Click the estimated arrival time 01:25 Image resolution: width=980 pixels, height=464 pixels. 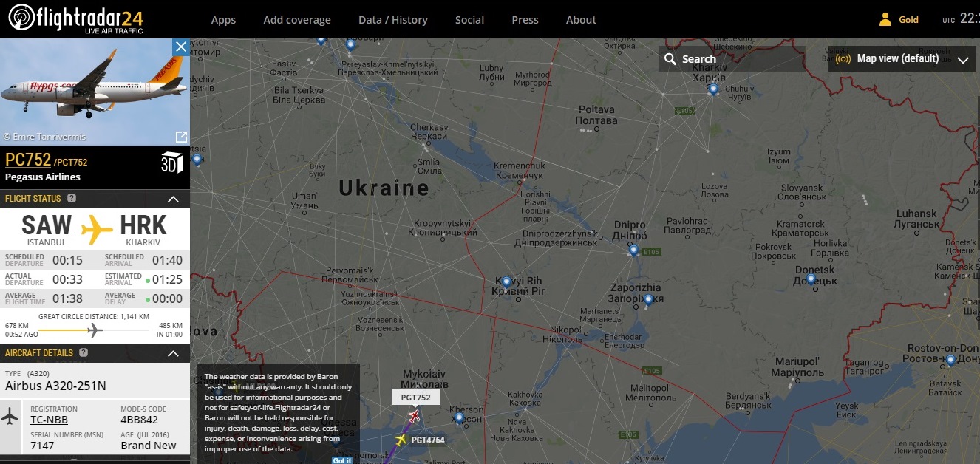pos(167,279)
